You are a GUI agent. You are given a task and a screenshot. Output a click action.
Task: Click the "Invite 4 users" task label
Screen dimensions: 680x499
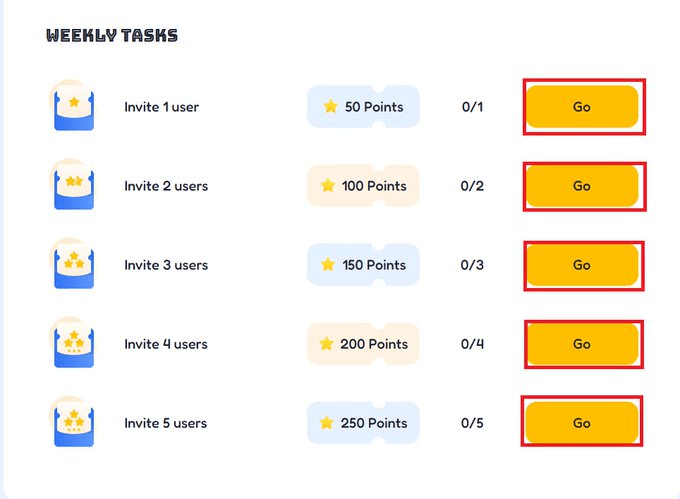click(x=166, y=344)
